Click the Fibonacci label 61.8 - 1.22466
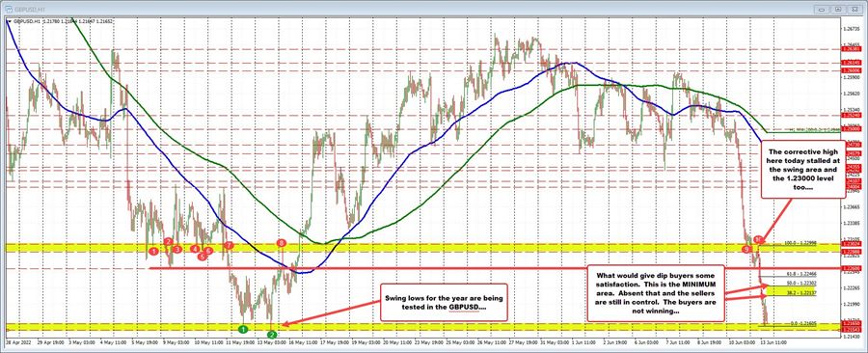Viewport: 868px width, 353px height. (801, 274)
